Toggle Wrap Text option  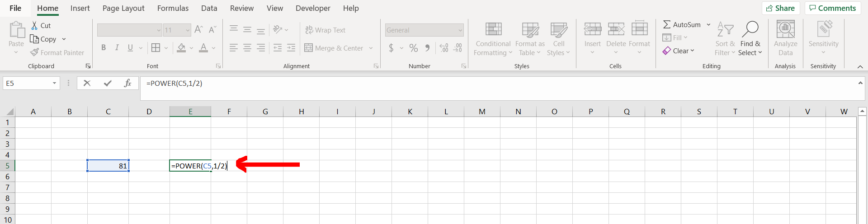point(325,30)
